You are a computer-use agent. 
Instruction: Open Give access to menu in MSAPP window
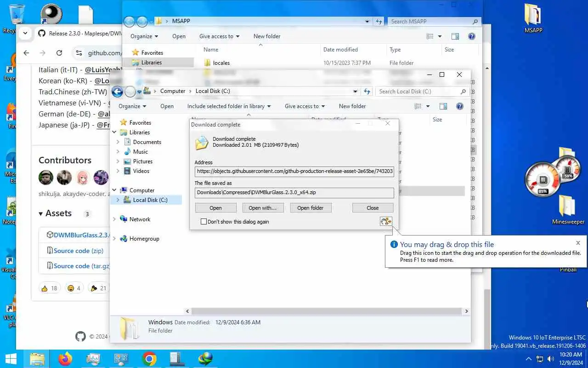(x=219, y=36)
